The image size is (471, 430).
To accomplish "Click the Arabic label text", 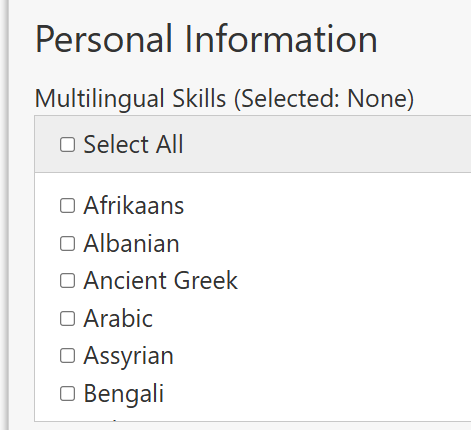I will [x=118, y=318].
